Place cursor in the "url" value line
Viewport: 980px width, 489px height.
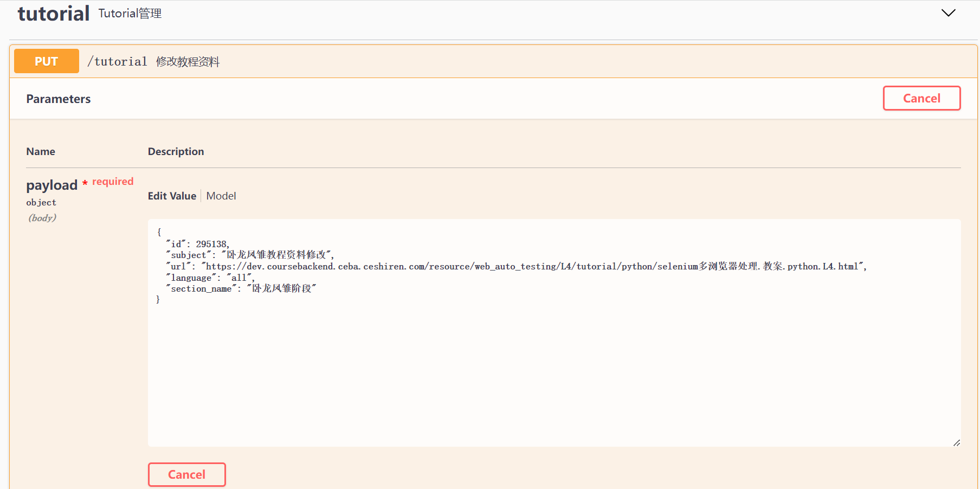click(515, 266)
